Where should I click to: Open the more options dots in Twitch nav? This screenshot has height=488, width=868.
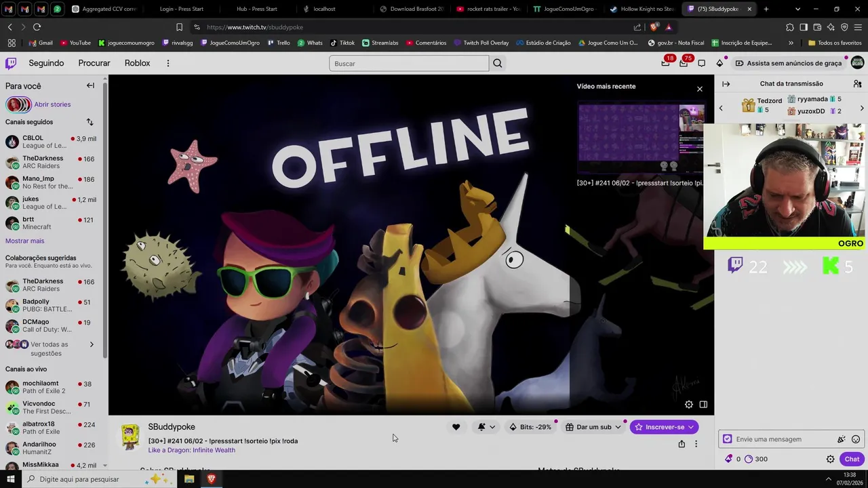pos(168,63)
